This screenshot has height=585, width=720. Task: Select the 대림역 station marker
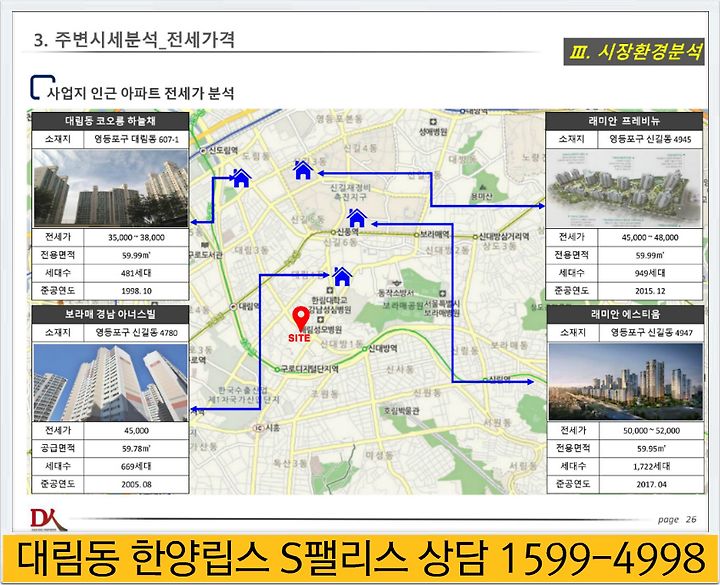(234, 306)
